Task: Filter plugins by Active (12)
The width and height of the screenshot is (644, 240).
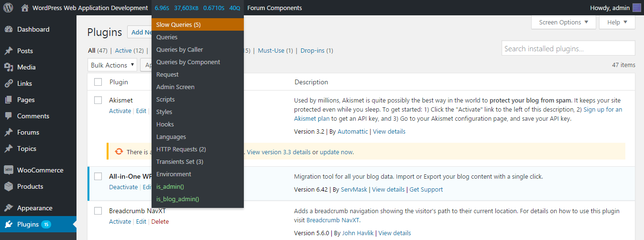Action: (x=130, y=50)
